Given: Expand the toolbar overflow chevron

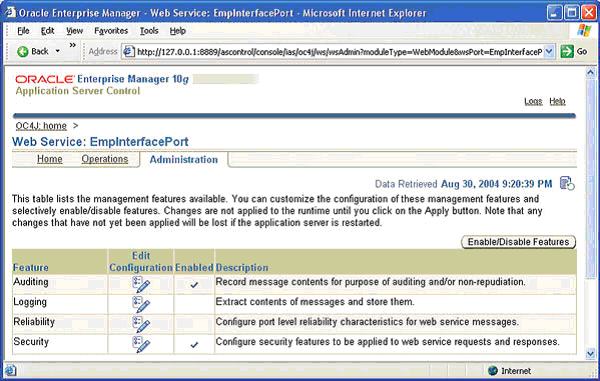Looking at the screenshot, I should [72, 45].
